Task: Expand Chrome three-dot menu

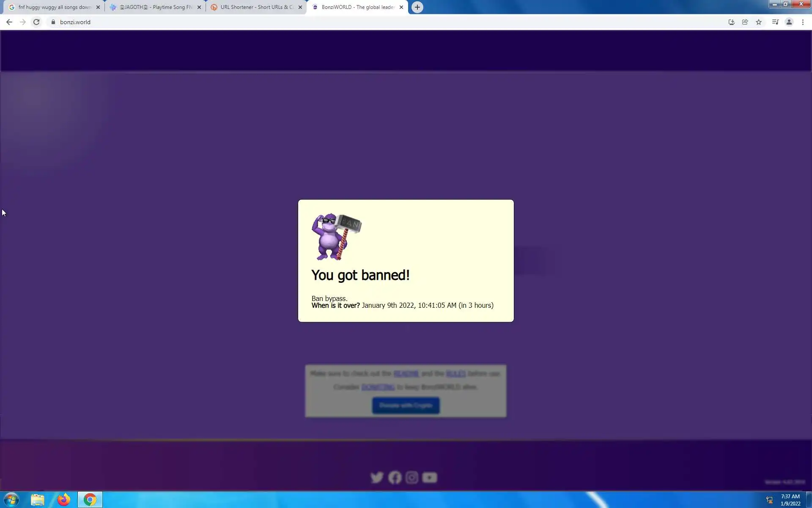Action: pyautogui.click(x=803, y=22)
